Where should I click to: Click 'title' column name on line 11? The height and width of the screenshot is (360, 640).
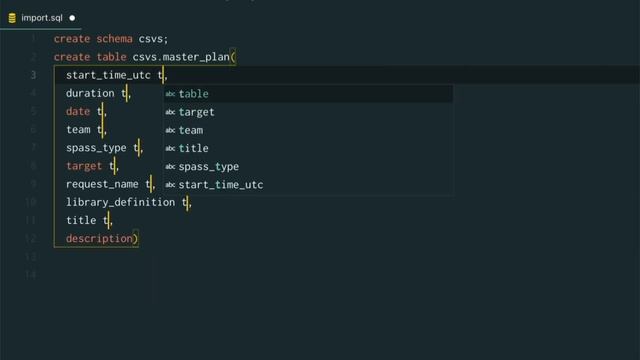81,220
